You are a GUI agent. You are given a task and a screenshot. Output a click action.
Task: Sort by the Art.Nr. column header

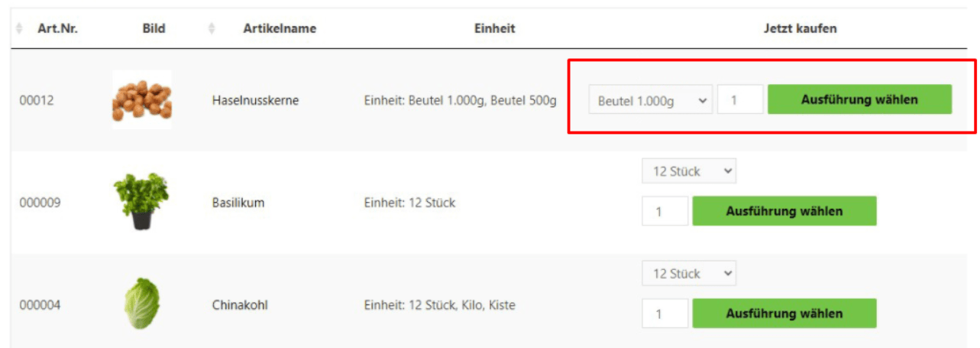(58, 28)
